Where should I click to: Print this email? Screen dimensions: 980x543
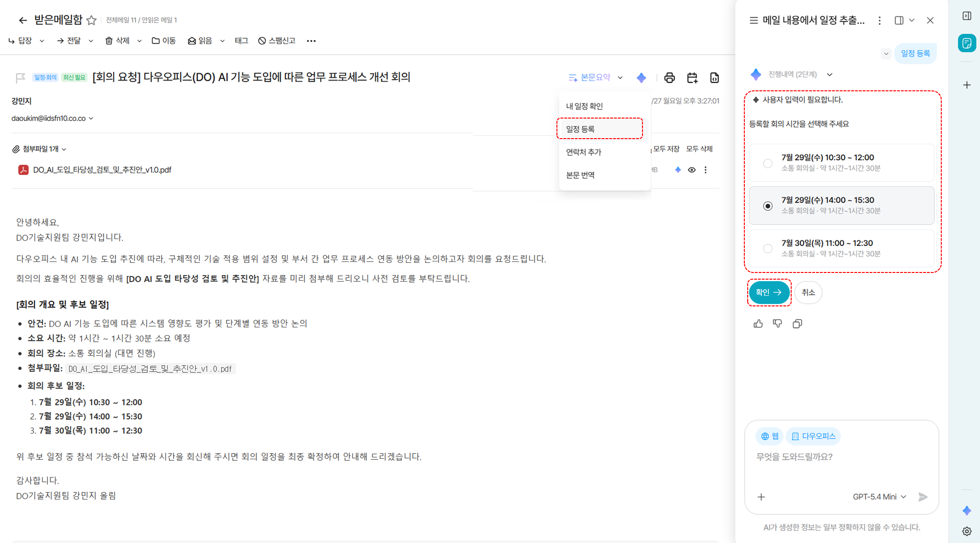[669, 77]
